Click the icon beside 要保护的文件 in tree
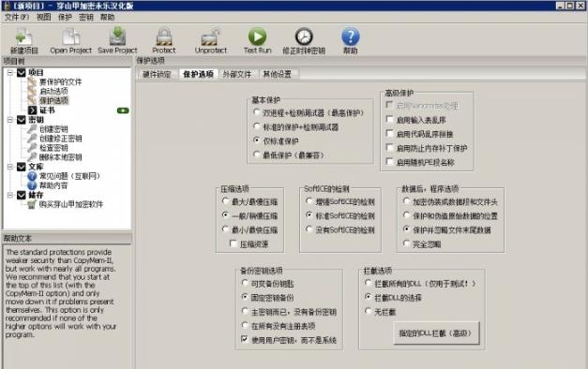The width and height of the screenshot is (588, 369). tap(32, 81)
